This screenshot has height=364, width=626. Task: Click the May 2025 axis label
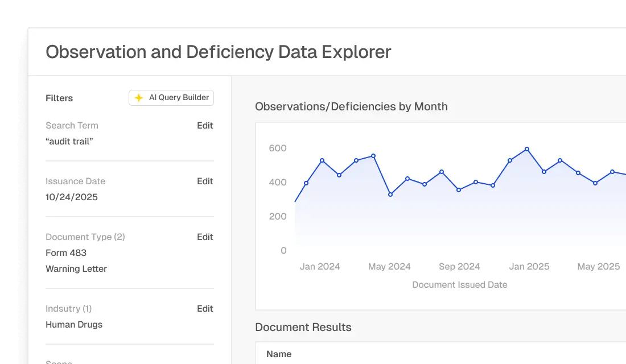[598, 266]
